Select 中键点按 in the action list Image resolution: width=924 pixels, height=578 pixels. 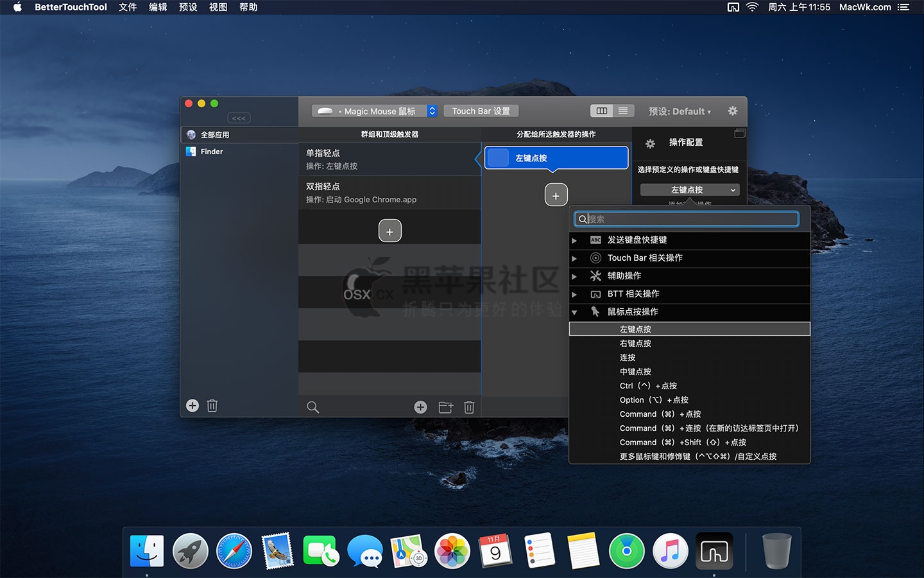pos(690,371)
